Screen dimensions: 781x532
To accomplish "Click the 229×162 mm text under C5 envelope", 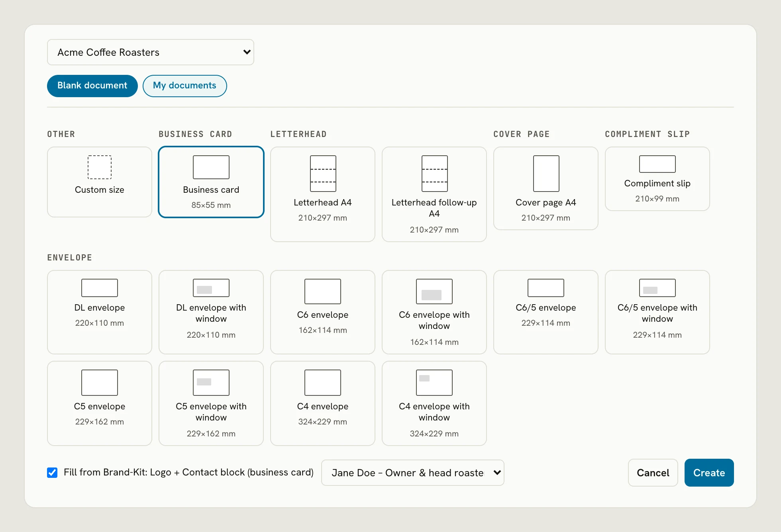I will (100, 422).
